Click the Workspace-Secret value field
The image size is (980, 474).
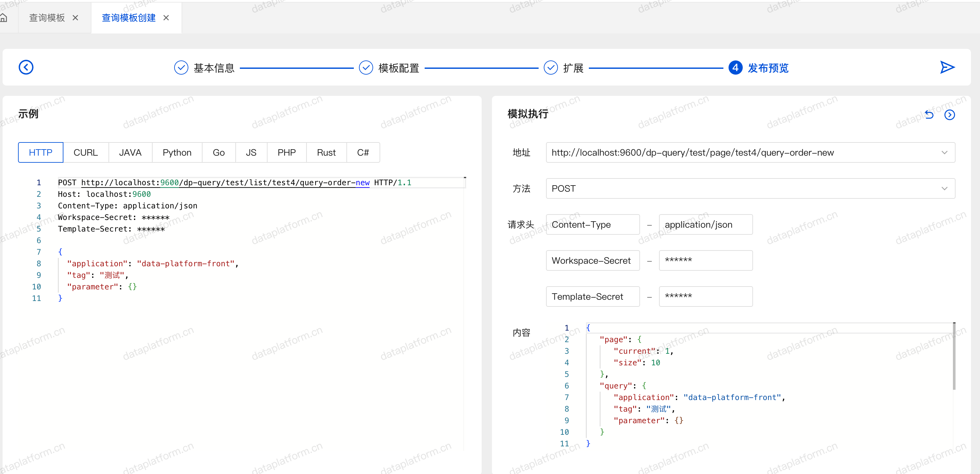[705, 260]
